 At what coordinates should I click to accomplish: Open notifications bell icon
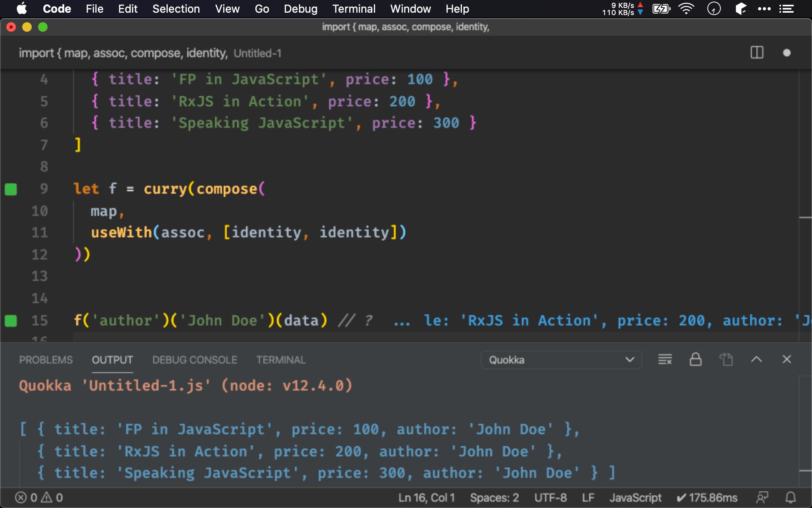[x=791, y=498]
